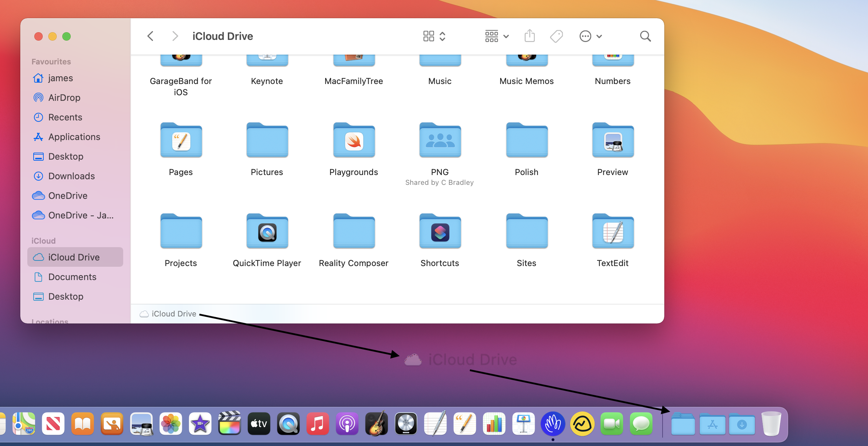Click the Trash icon in Dock
868x446 pixels.
coord(771,424)
